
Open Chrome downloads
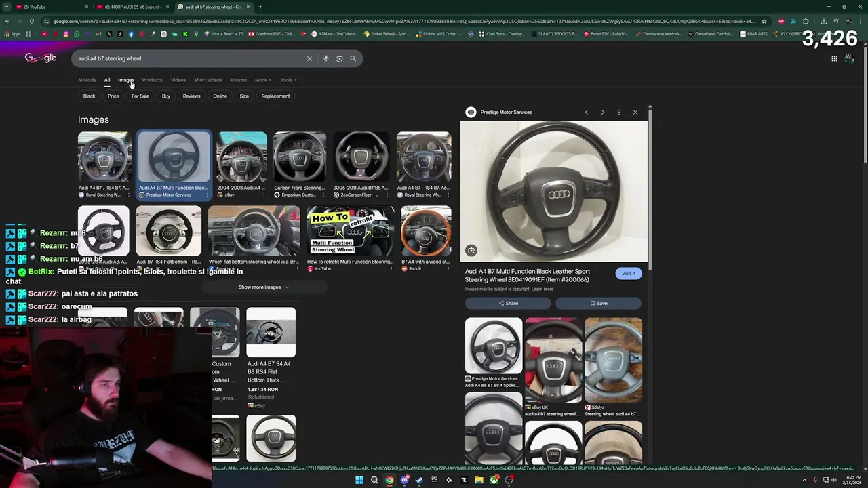pyautogui.click(x=823, y=21)
